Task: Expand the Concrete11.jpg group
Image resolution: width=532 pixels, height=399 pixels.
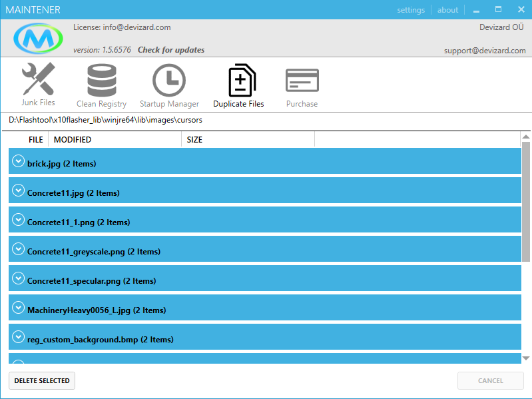Action: (18, 191)
